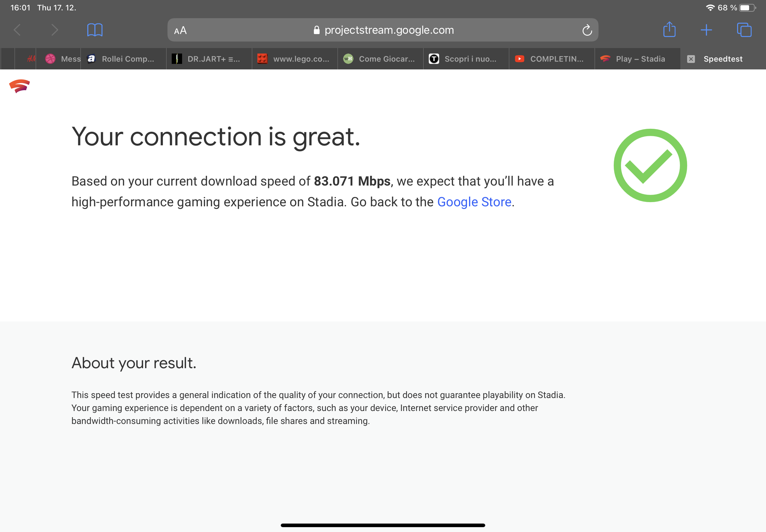The image size is (766, 532).
Task: Close the Speedtest tab
Action: coord(691,59)
